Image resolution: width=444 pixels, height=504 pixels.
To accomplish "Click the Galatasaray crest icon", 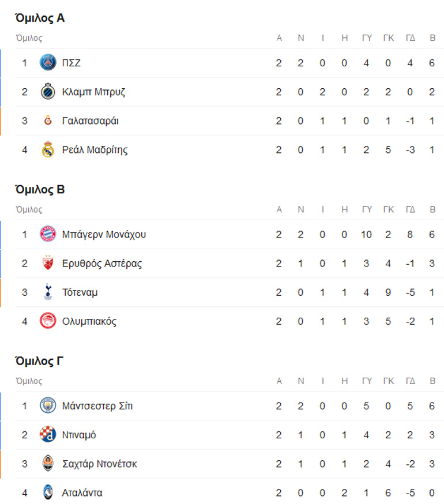I will pyautogui.click(x=48, y=121).
